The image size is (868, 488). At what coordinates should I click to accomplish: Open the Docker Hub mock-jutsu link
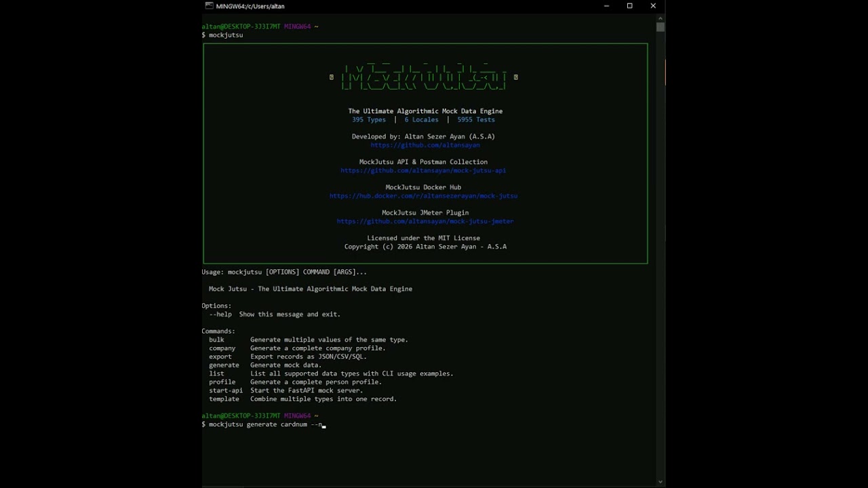423,196
